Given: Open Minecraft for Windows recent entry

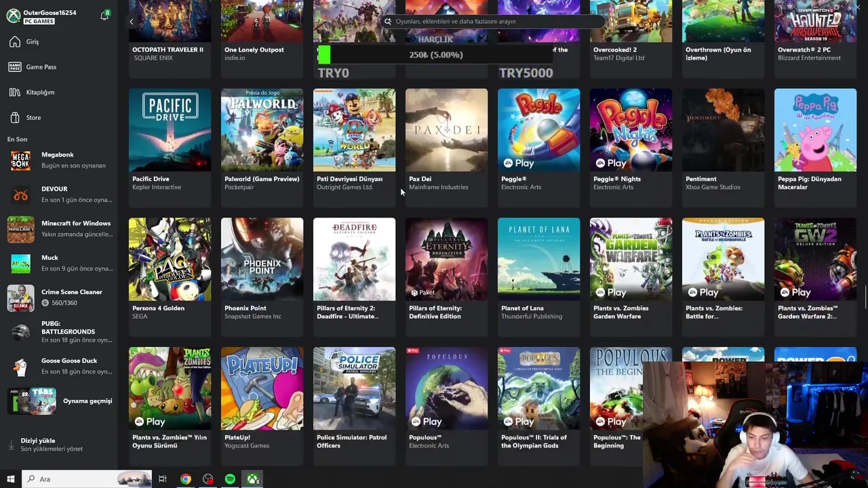Looking at the screenshot, I should point(59,229).
